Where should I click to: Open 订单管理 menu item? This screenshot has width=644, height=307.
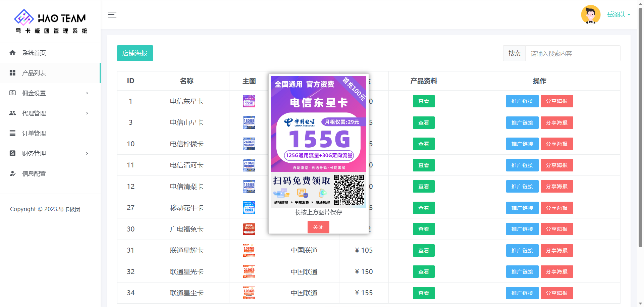(x=50, y=133)
